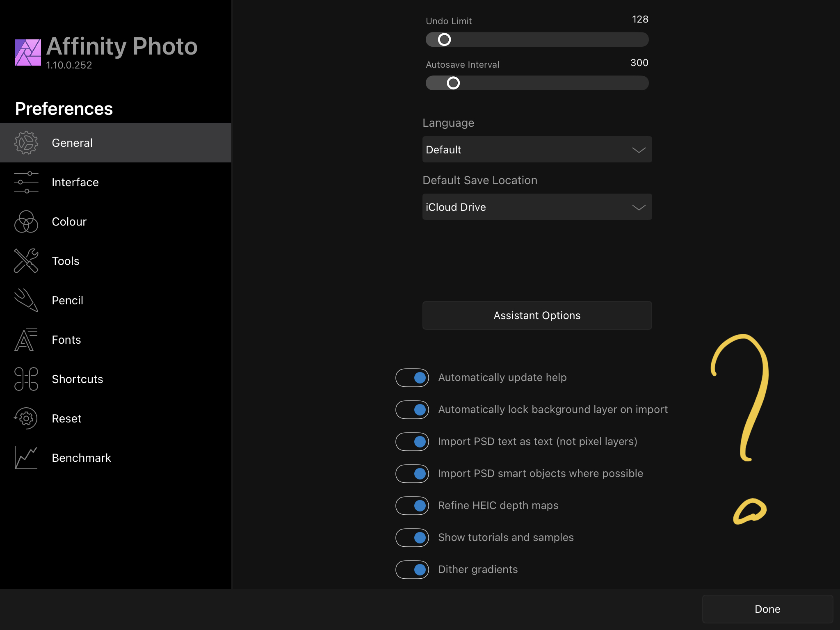The width and height of the screenshot is (840, 630).
Task: Click the Preferences heading
Action: pos(64,109)
